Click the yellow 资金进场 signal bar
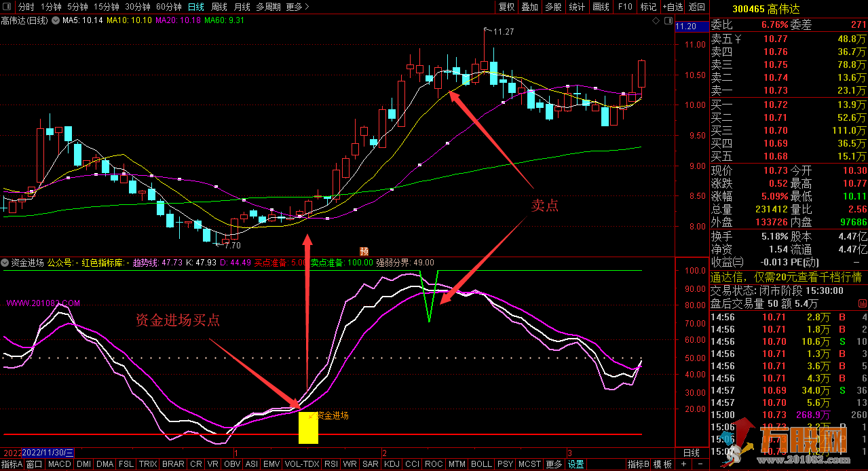The width and height of the screenshot is (868, 471). coord(308,428)
